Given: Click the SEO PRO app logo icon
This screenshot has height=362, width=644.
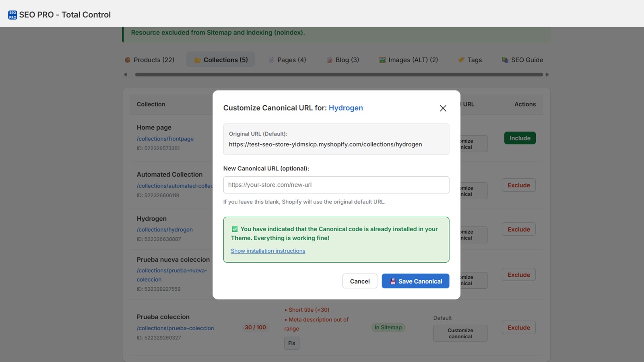Looking at the screenshot, I should click(12, 15).
